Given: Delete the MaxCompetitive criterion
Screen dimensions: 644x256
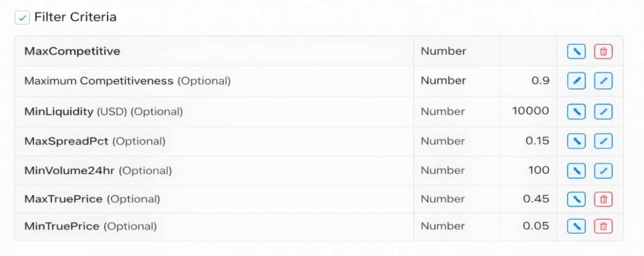Looking at the screenshot, I should (603, 51).
